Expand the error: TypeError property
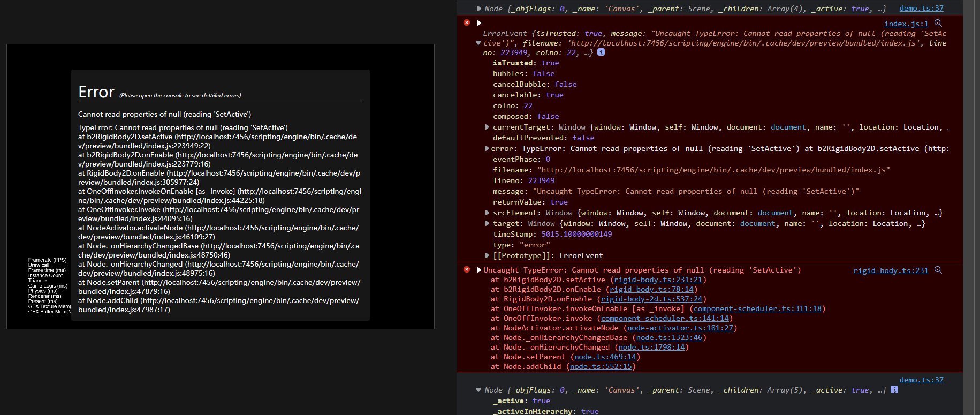The image size is (980, 415). (x=487, y=148)
